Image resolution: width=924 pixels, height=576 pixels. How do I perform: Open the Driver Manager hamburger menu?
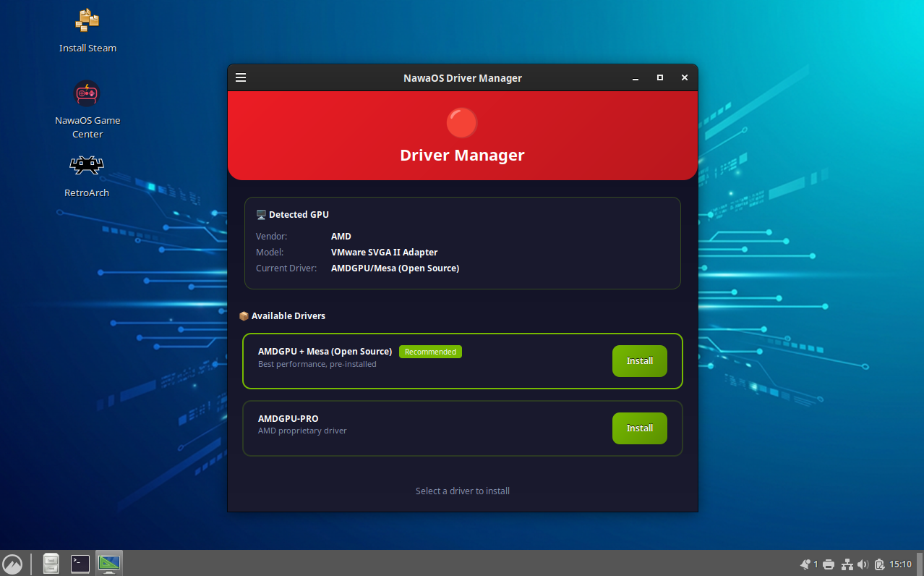coord(241,77)
